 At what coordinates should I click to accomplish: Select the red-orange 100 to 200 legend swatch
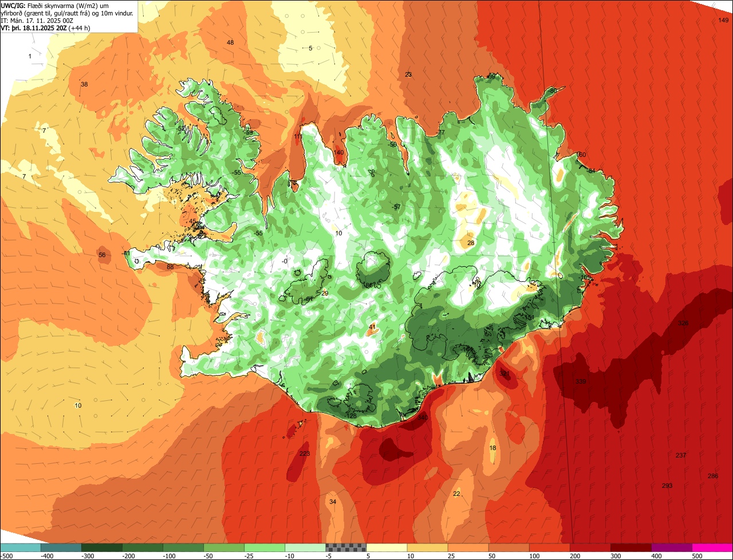tap(549, 547)
